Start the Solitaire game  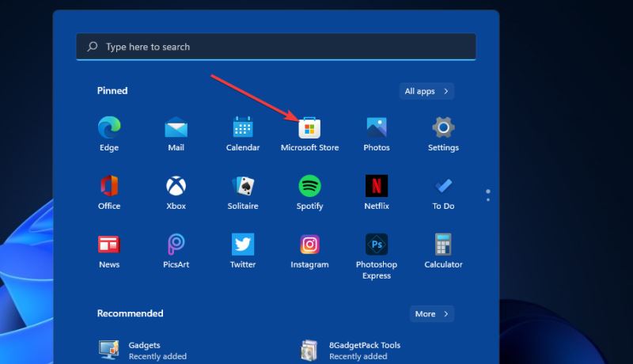243,187
